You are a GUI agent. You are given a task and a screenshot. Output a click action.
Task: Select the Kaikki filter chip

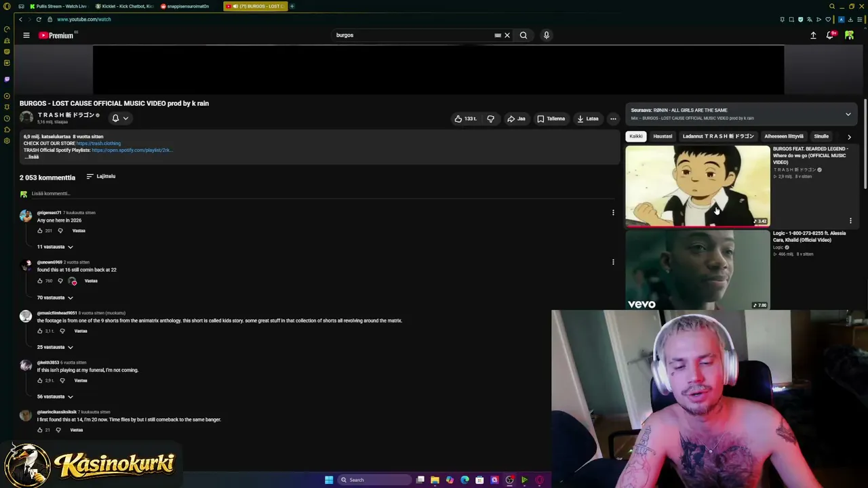pos(636,136)
